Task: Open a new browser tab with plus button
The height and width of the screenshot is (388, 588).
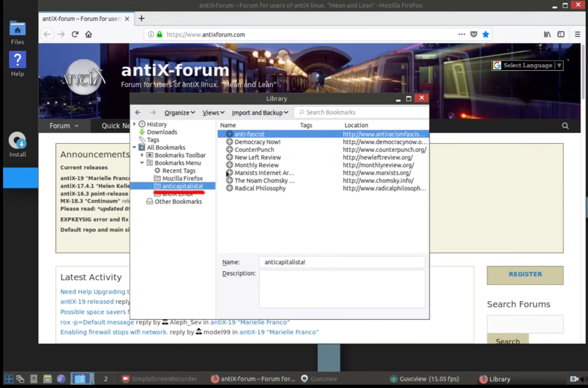Action: pos(141,18)
